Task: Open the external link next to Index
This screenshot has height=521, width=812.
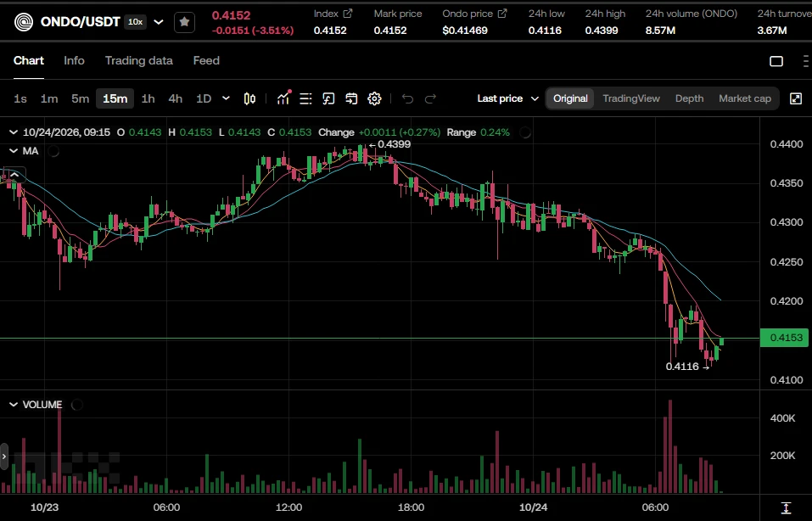Action: tap(348, 14)
